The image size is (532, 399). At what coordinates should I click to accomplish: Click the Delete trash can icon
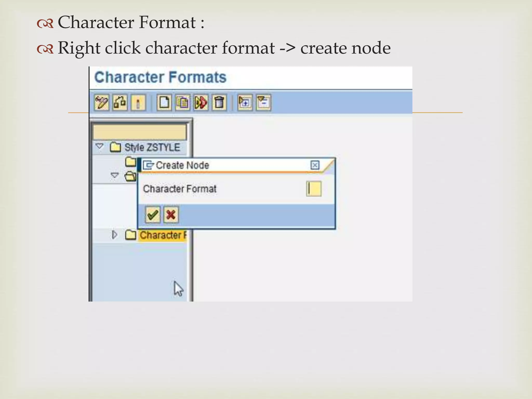coord(219,103)
